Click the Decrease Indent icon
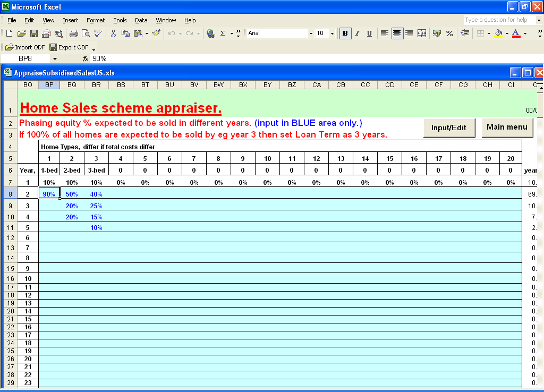The height and width of the screenshot is (392, 544). pyautogui.click(x=465, y=33)
